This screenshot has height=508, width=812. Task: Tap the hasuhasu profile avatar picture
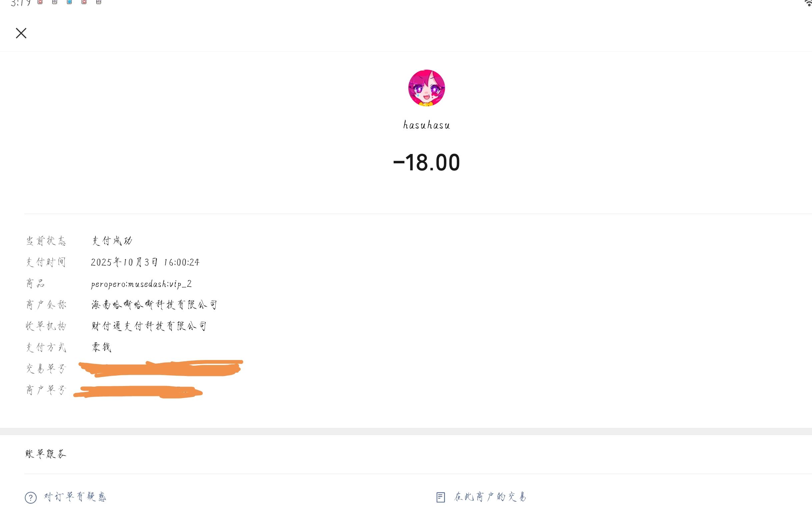(x=427, y=88)
